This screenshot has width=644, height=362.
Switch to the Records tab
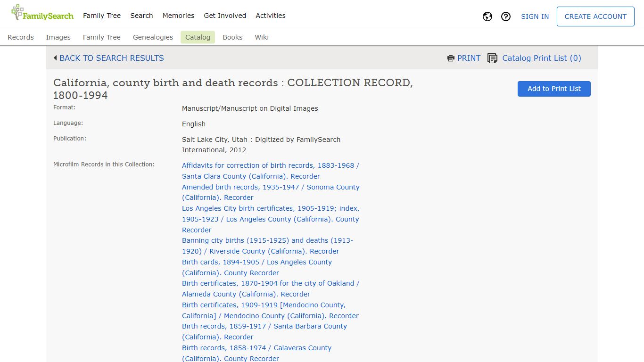point(21,37)
